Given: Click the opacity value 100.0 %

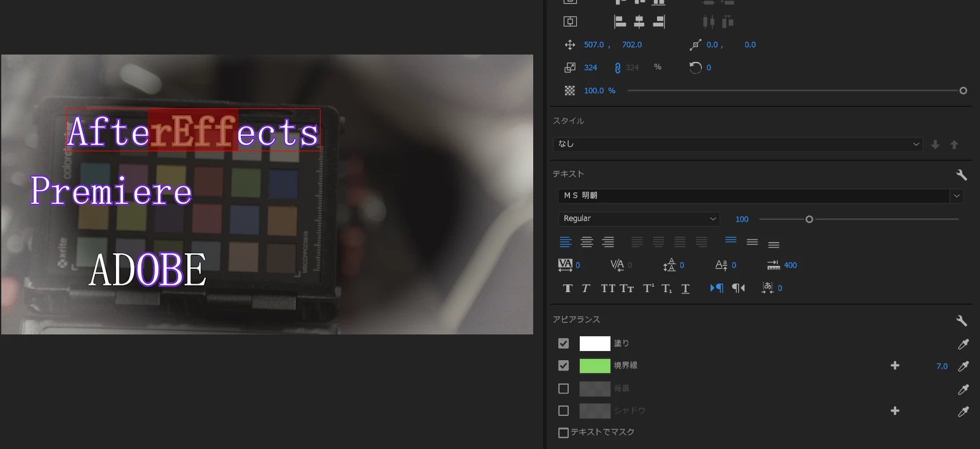Looking at the screenshot, I should pyautogui.click(x=599, y=91).
